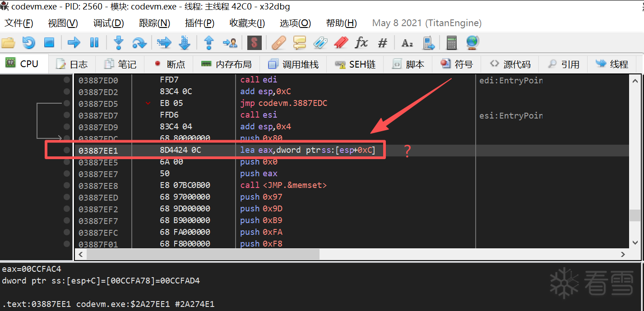
Task: Select address 03887EE1 in disassembly
Action: (98, 151)
